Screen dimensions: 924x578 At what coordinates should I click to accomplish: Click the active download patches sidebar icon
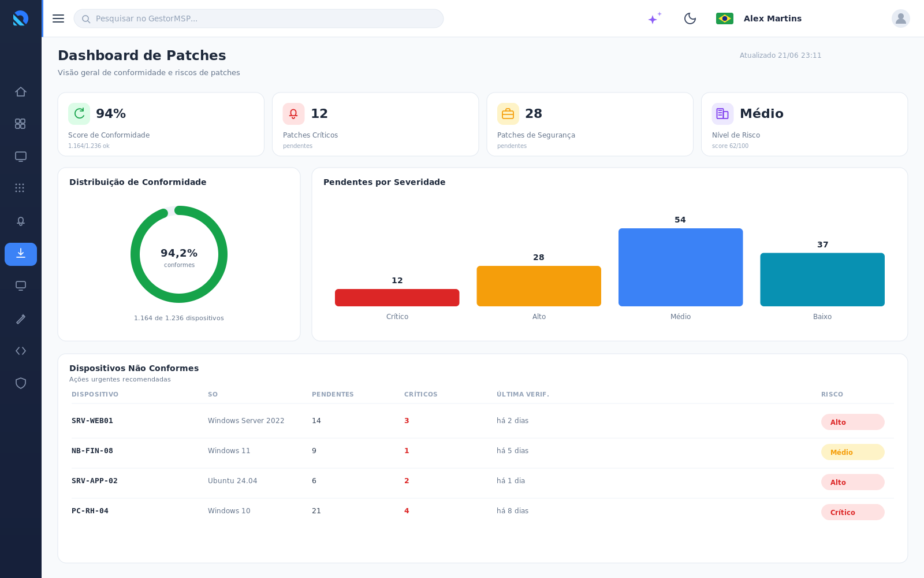(x=21, y=254)
